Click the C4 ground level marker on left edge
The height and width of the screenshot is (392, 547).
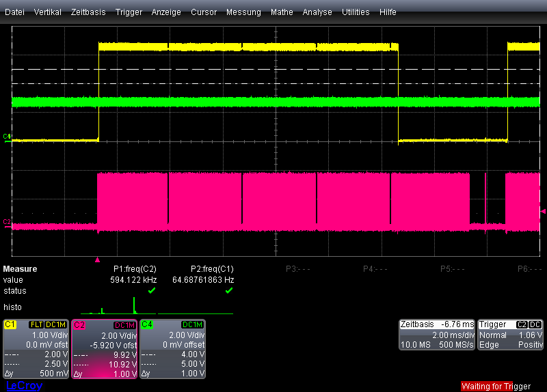[x=7, y=137]
